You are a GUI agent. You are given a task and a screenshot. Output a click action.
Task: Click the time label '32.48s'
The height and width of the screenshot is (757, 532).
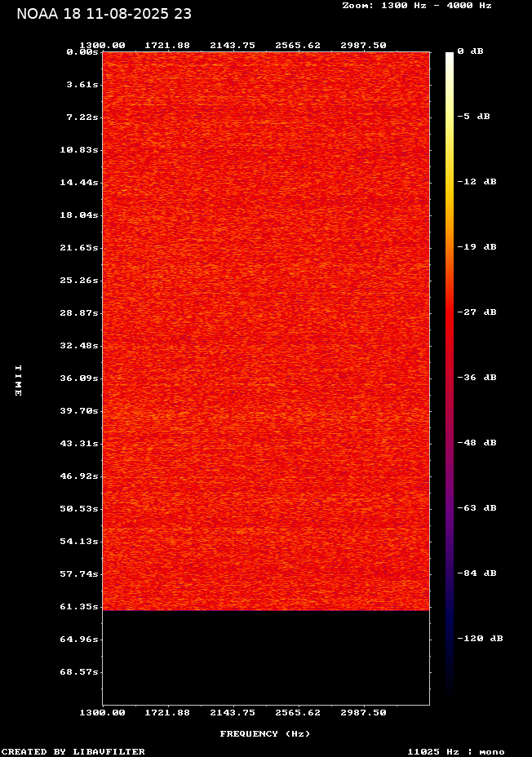79,346
